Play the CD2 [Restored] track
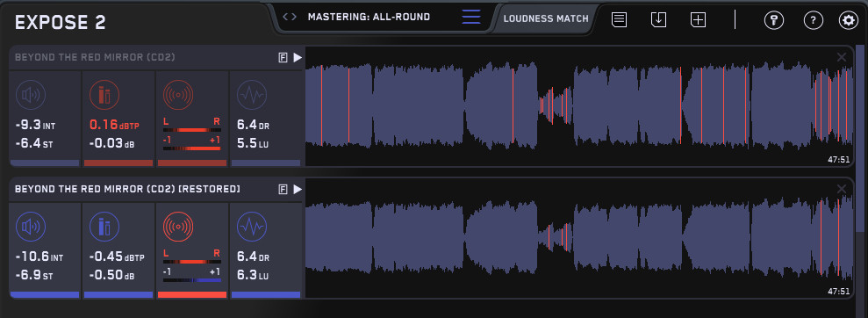The height and width of the screenshot is (318, 868). [298, 190]
